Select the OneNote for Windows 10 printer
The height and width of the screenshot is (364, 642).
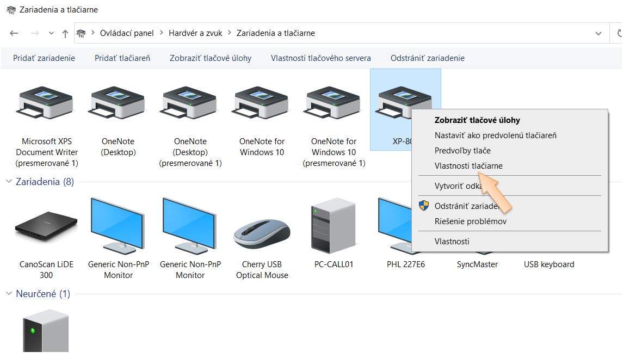[x=262, y=104]
